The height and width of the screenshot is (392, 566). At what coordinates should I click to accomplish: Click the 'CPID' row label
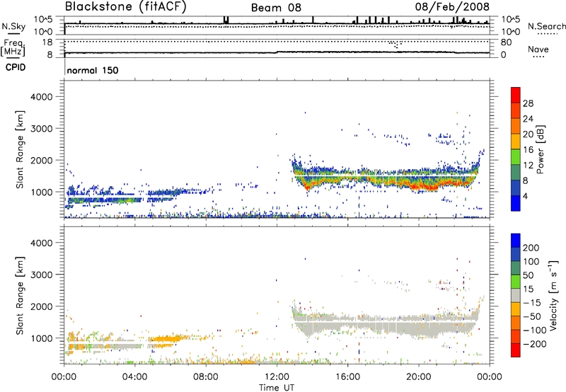click(16, 67)
